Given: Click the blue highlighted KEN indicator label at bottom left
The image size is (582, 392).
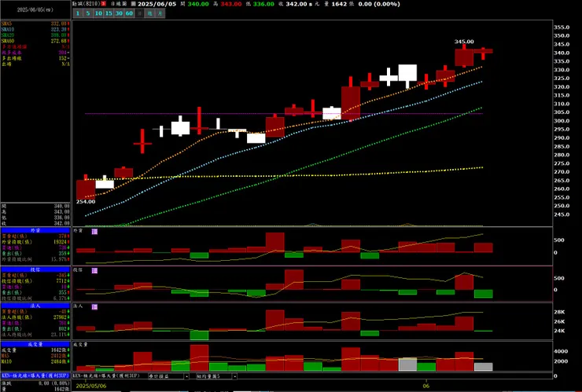Looking at the screenshot, I should [x=35, y=376].
